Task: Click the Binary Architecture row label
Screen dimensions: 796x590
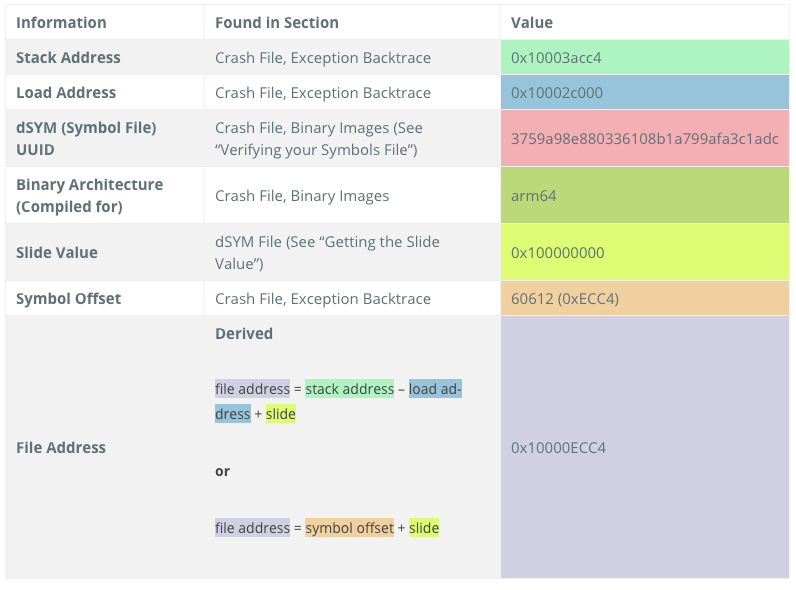Action: [89, 195]
